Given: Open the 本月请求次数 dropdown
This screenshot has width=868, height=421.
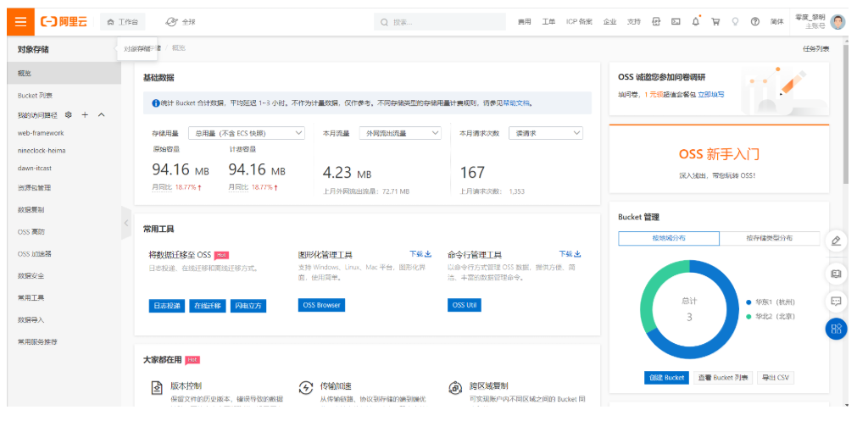Looking at the screenshot, I should click(x=546, y=133).
